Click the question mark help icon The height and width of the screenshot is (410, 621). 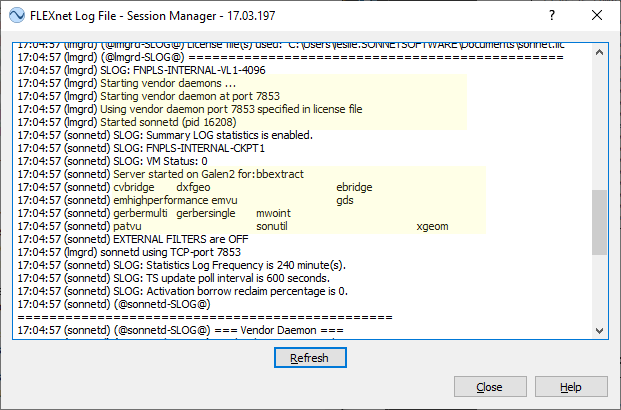[x=552, y=15]
